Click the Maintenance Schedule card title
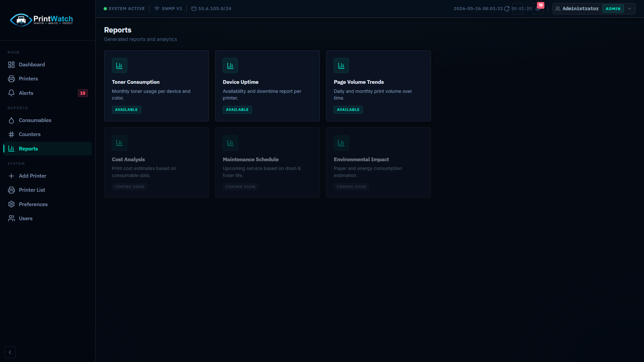Viewport: 644px width, 362px height. (x=251, y=160)
